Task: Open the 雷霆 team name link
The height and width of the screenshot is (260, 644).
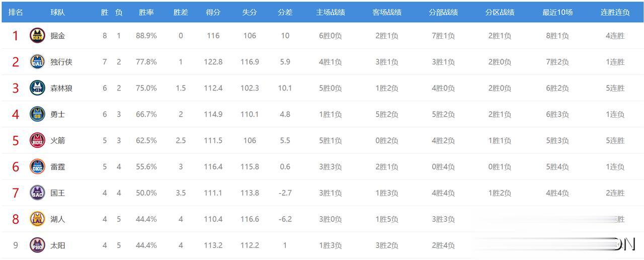Action: (58, 166)
